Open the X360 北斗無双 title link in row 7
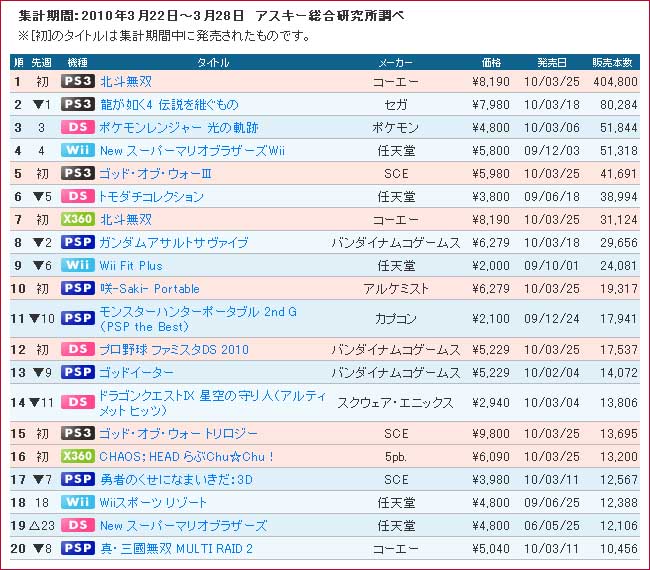 pyautogui.click(x=126, y=219)
